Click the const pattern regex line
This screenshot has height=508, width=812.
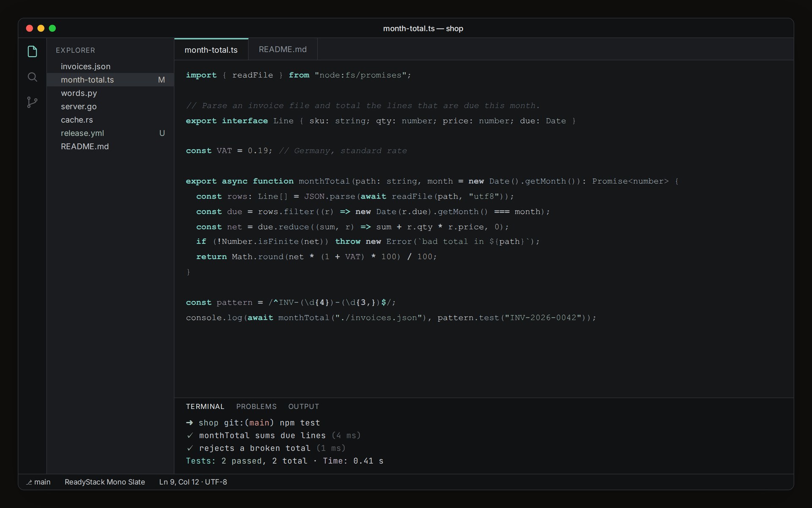tap(291, 302)
